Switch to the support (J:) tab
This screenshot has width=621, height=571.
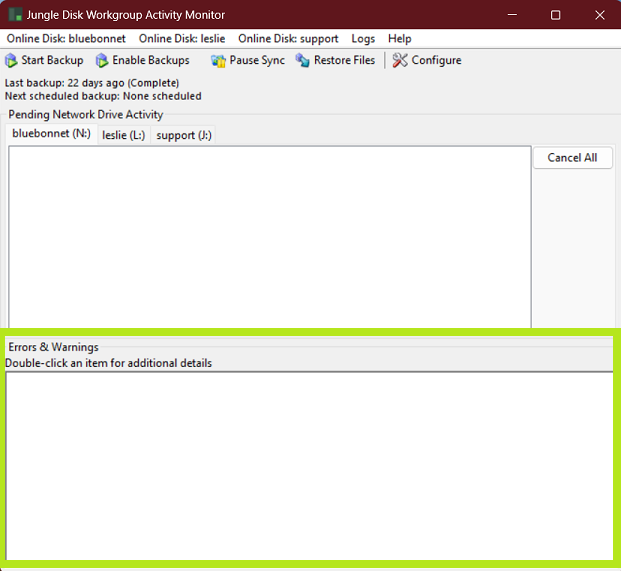(184, 135)
